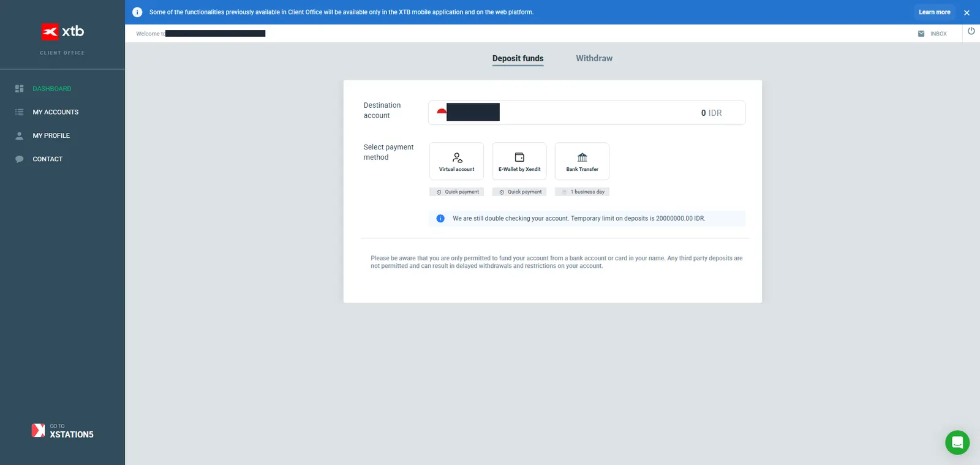Click the info icon in blue banner
Image resolution: width=980 pixels, height=465 pixels.
[137, 12]
